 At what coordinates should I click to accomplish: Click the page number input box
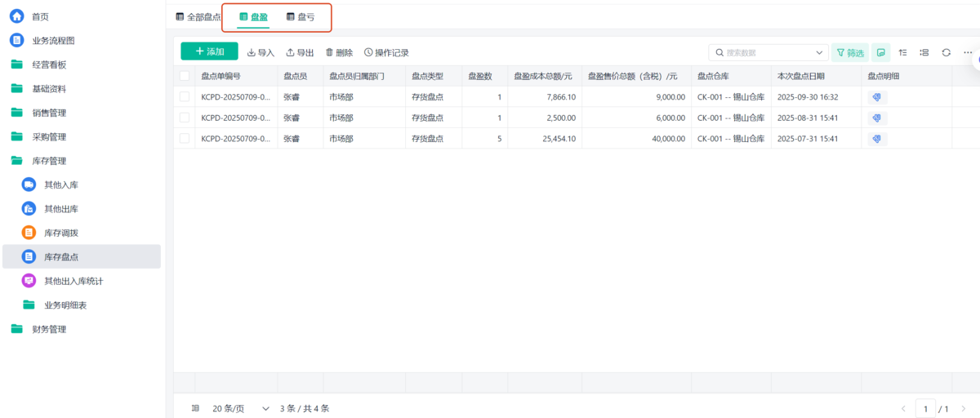[926, 408]
